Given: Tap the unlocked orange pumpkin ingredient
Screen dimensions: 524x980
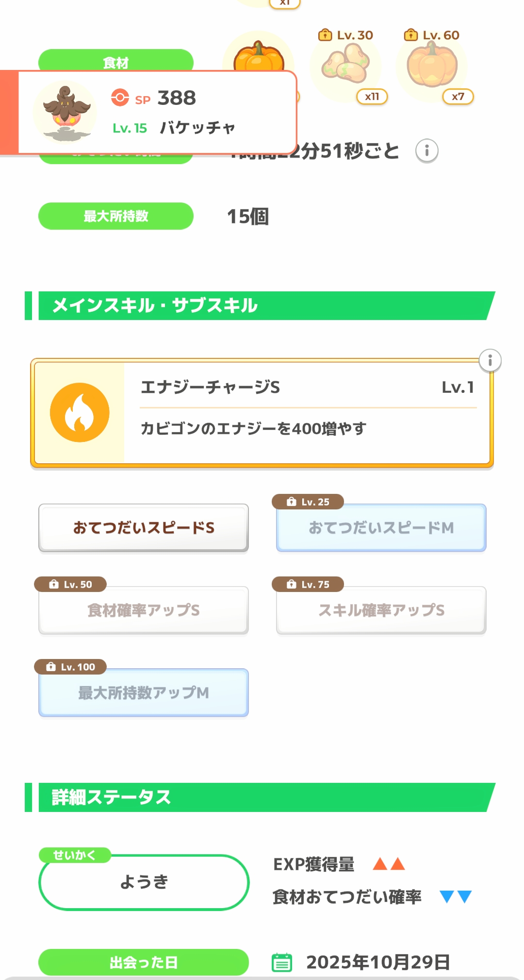Looking at the screenshot, I should (259, 56).
